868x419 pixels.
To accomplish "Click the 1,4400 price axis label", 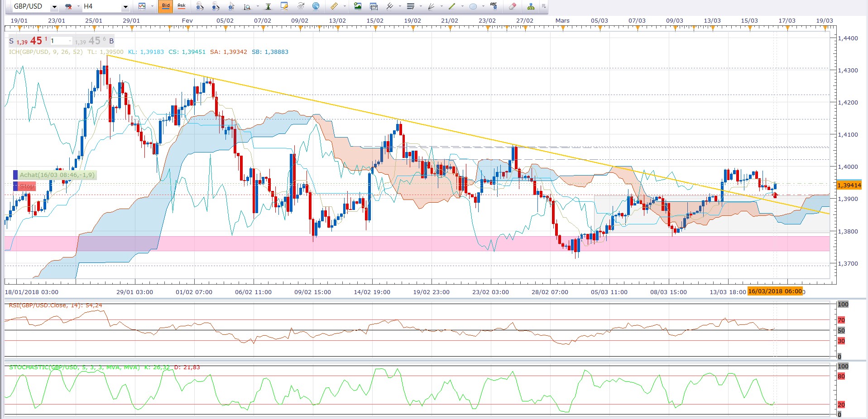I will [848, 38].
